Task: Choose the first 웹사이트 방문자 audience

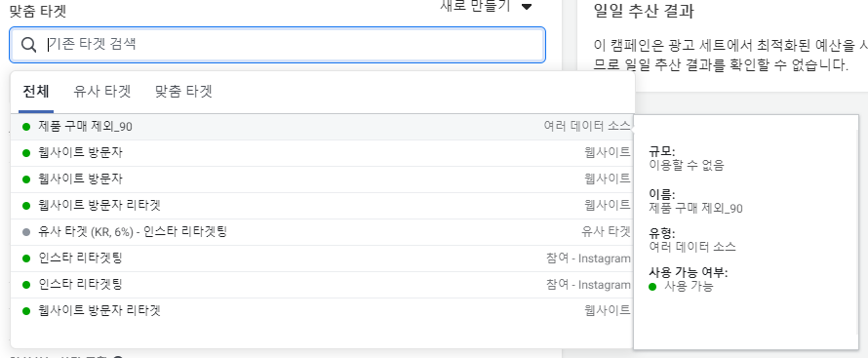Action: (322, 153)
